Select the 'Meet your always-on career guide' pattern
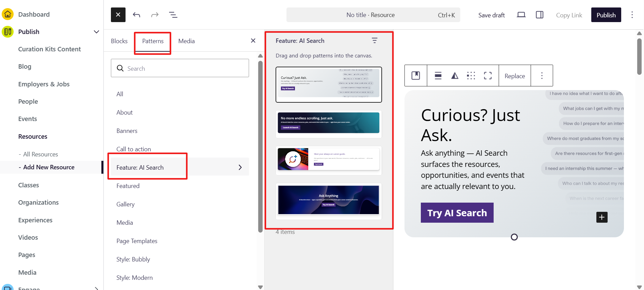Viewport: 644px width, 290px height. point(329,160)
